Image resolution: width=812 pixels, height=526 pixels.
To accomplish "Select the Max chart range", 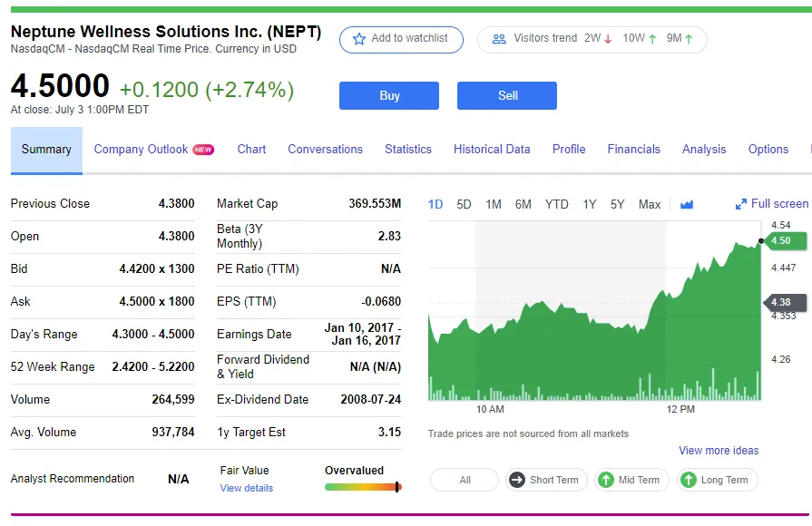I will coord(650,204).
